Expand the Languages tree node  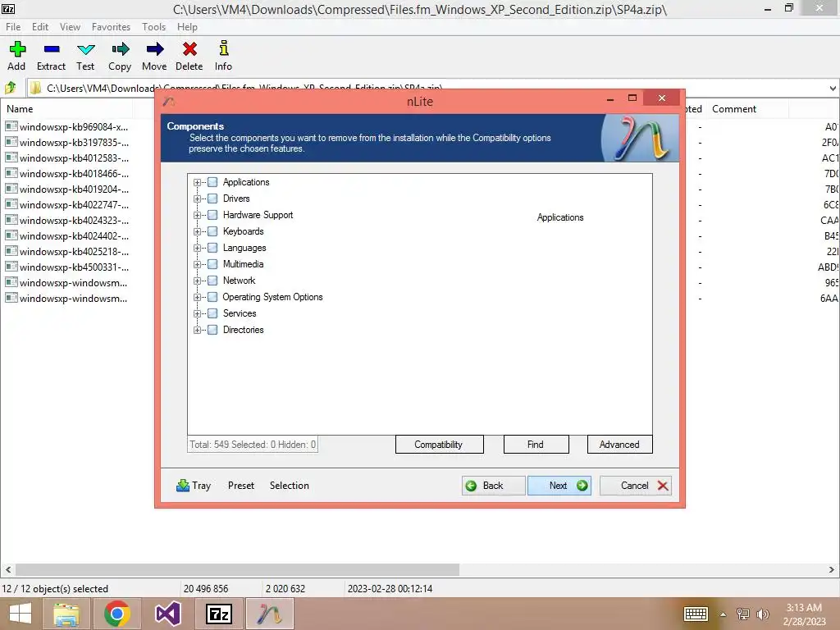point(197,248)
